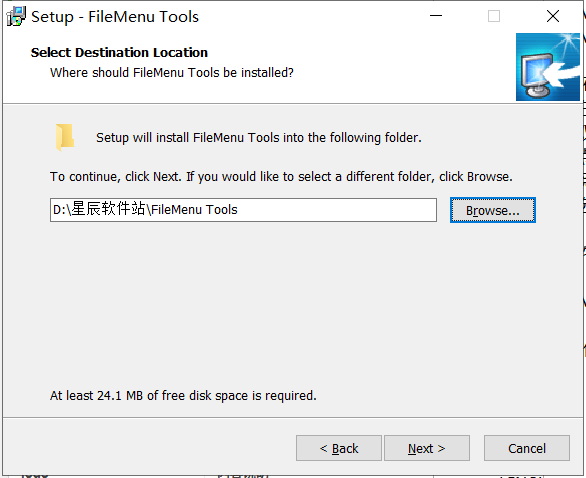Close the FileMenu Tools setup window

click(553, 16)
